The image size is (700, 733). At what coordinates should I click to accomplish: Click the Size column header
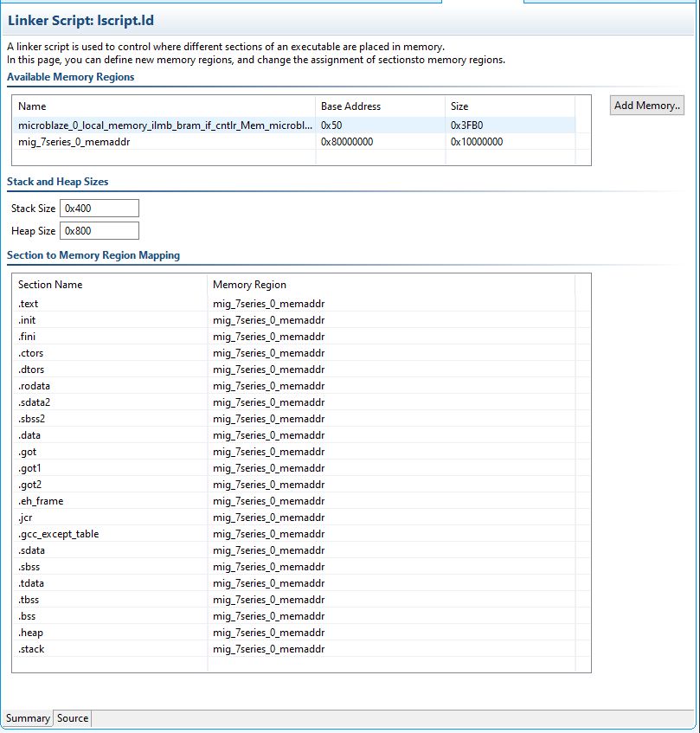[459, 106]
